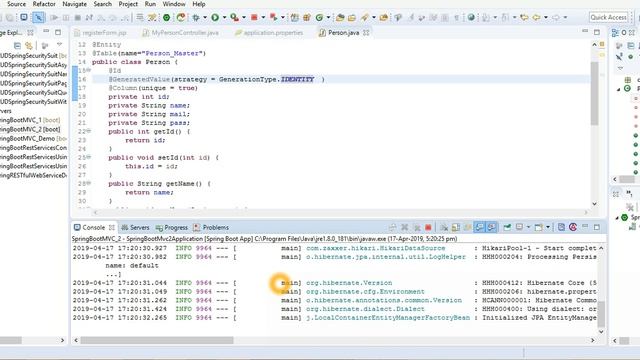Click the Quick Access field

pyautogui.click(x=608, y=18)
